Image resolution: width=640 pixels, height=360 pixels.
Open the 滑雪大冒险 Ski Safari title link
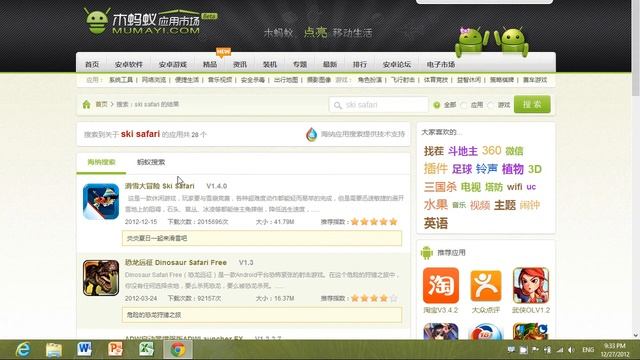pyautogui.click(x=160, y=186)
